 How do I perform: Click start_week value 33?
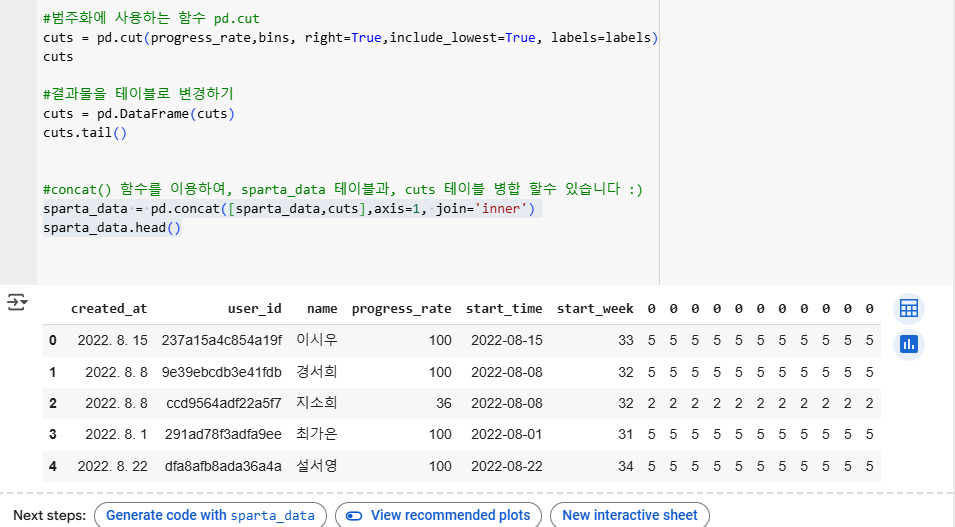pyautogui.click(x=626, y=341)
